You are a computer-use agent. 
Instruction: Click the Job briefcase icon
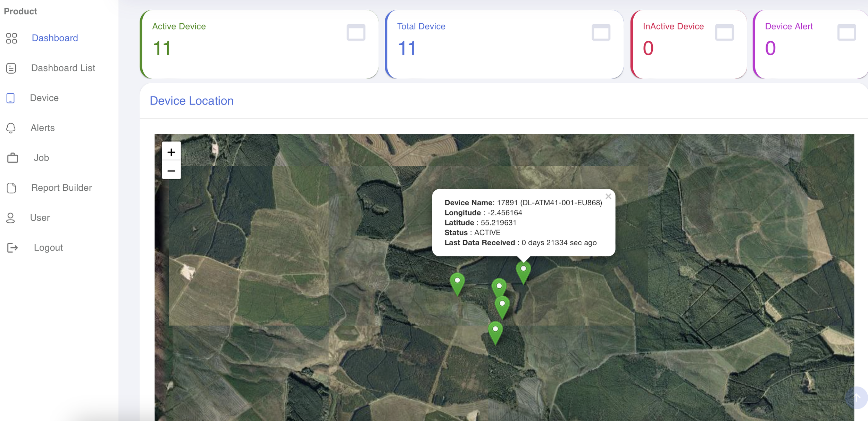12,158
